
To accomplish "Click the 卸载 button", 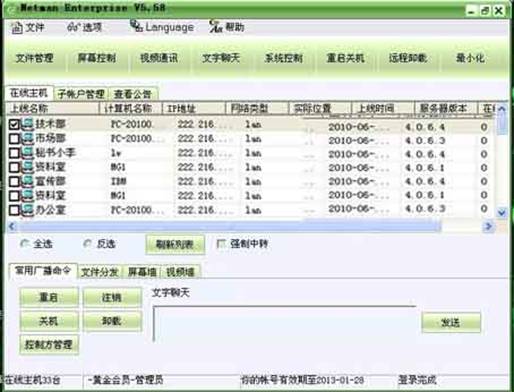I will pos(112,321).
